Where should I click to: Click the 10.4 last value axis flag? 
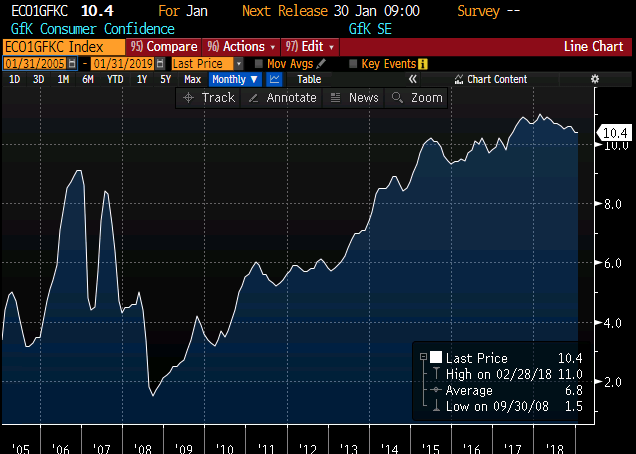click(x=614, y=133)
